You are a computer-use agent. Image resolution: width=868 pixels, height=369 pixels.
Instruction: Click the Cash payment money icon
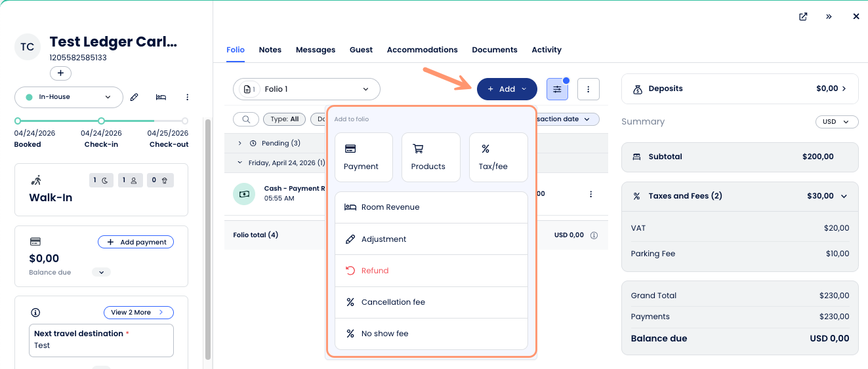[x=244, y=194]
